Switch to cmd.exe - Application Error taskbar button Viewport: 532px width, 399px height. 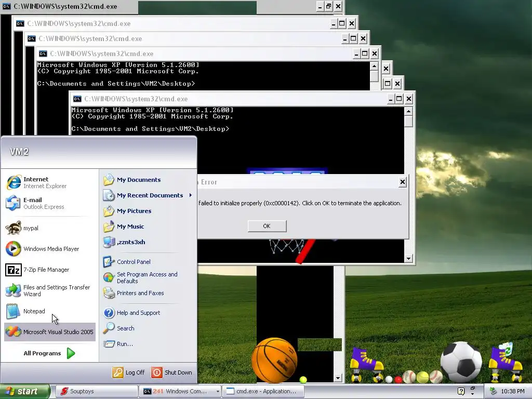coord(262,391)
